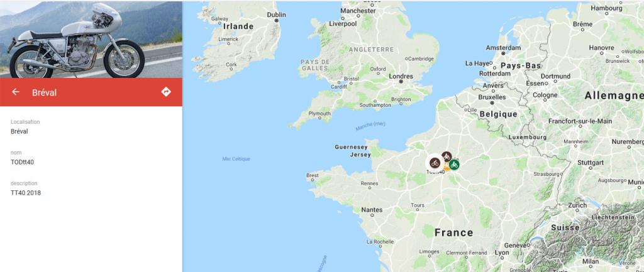Select the green motorcycle marker
The image size is (644, 272).
(454, 165)
